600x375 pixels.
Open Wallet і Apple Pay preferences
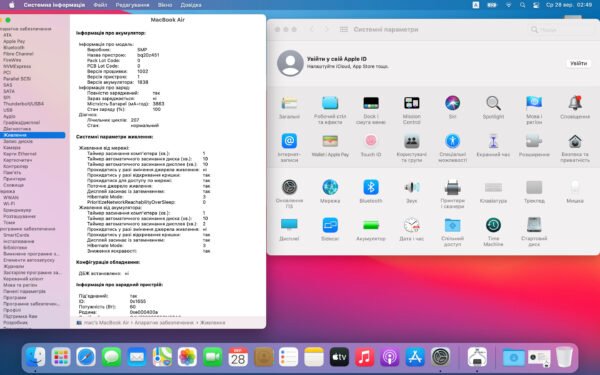pos(330,141)
